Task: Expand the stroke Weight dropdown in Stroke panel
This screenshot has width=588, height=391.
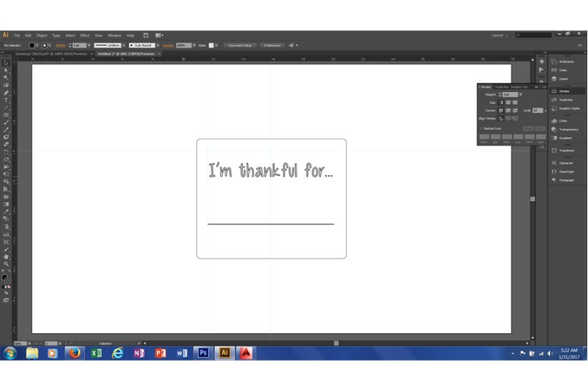Action: tap(520, 94)
